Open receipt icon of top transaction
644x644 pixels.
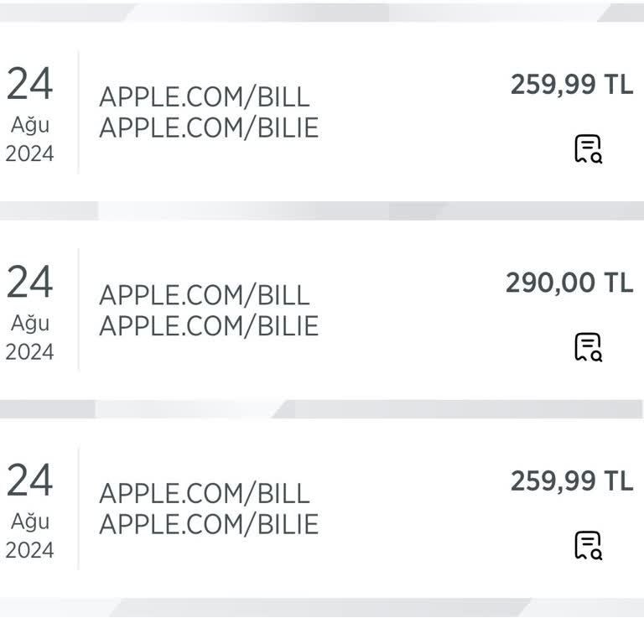click(x=588, y=149)
